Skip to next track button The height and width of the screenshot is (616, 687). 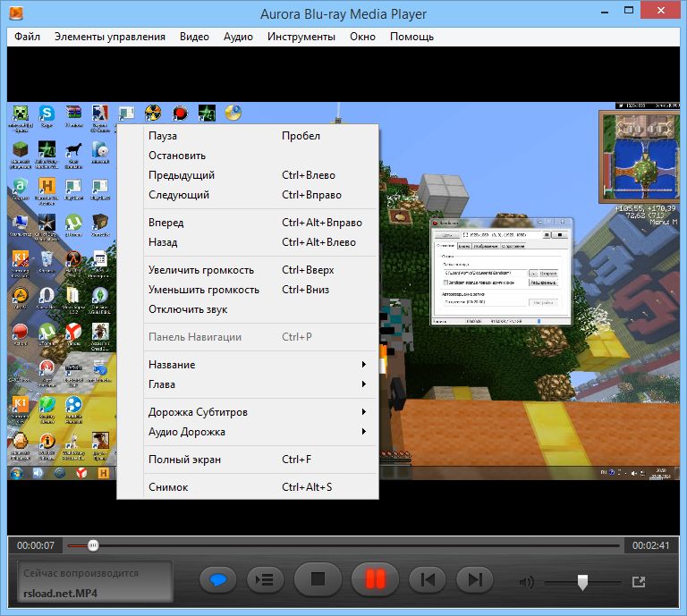pyautogui.click(x=474, y=580)
